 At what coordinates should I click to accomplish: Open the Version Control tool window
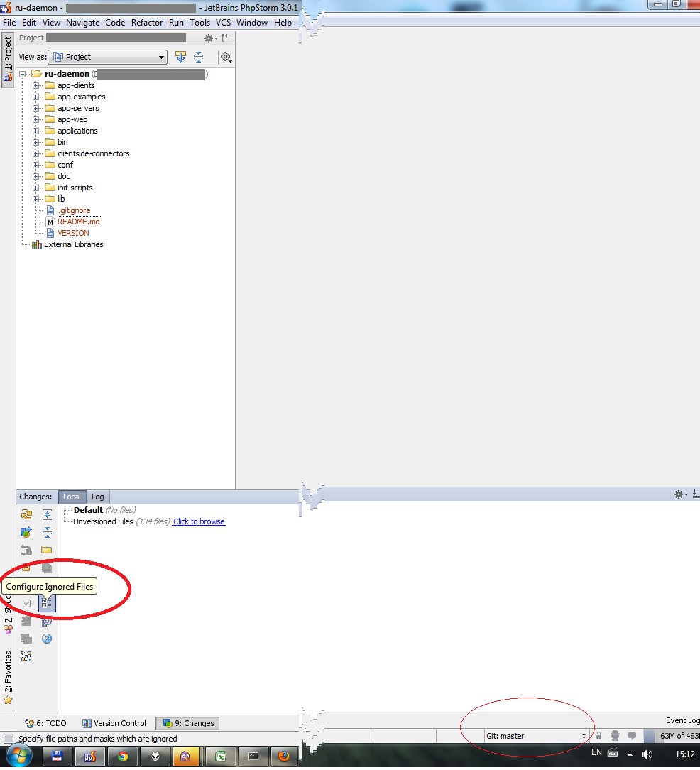pyautogui.click(x=114, y=723)
